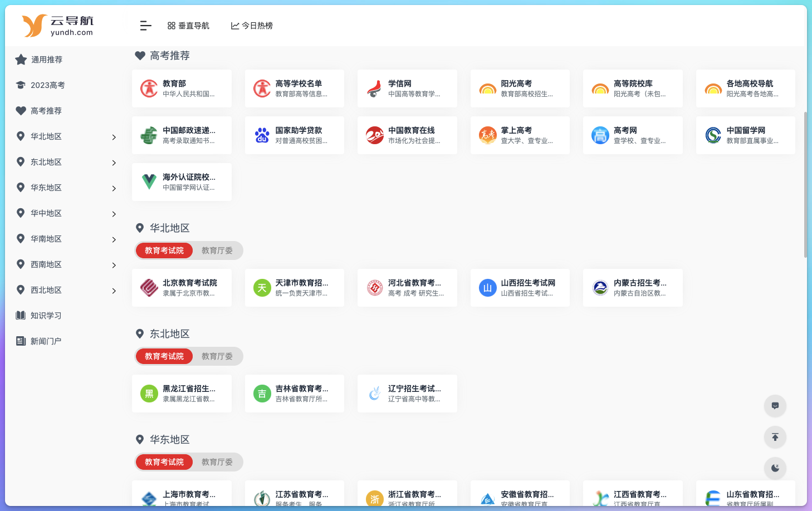Switch 华北地区 filter to 教育厅委
Viewport: 812px width, 511px height.
coord(217,250)
